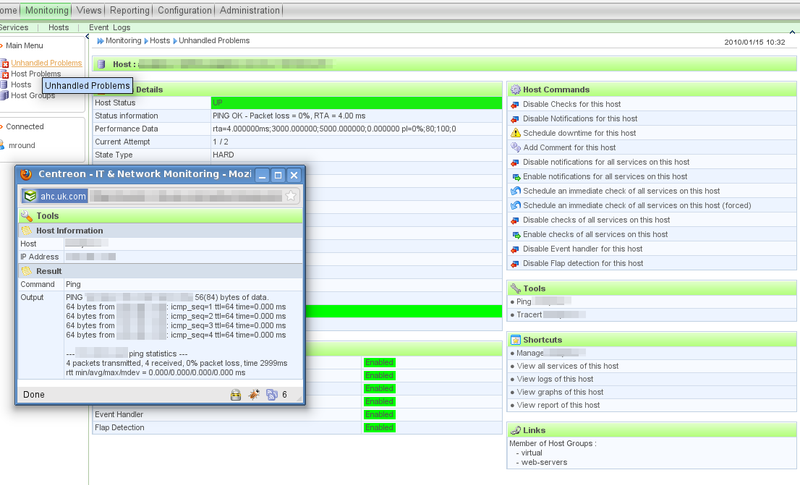Toggle the Flap Detection Enabled status
The image size is (800, 485).
[379, 427]
